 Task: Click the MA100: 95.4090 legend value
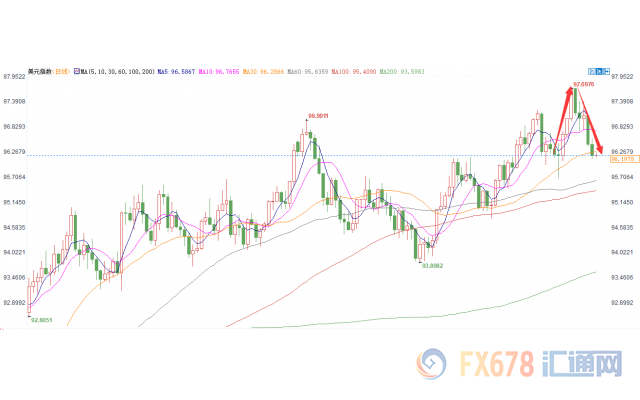pos(354,72)
